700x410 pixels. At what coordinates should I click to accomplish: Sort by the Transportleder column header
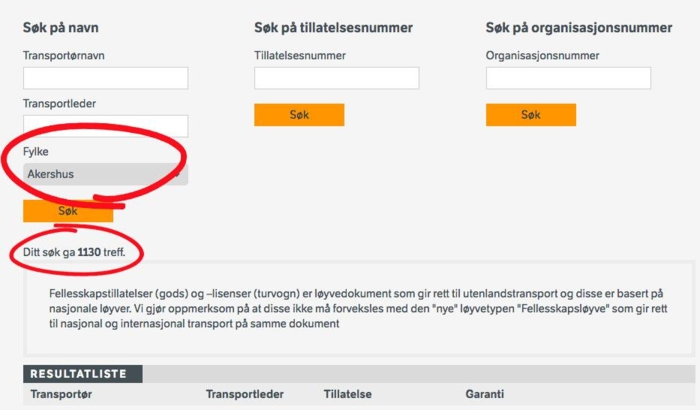coord(245,395)
